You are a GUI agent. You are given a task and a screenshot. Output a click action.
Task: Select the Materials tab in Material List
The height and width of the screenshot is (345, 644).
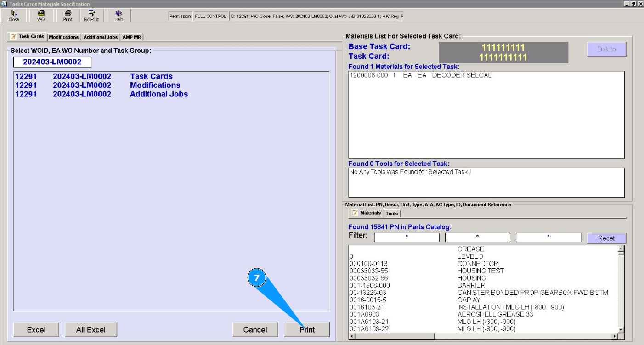coord(366,213)
